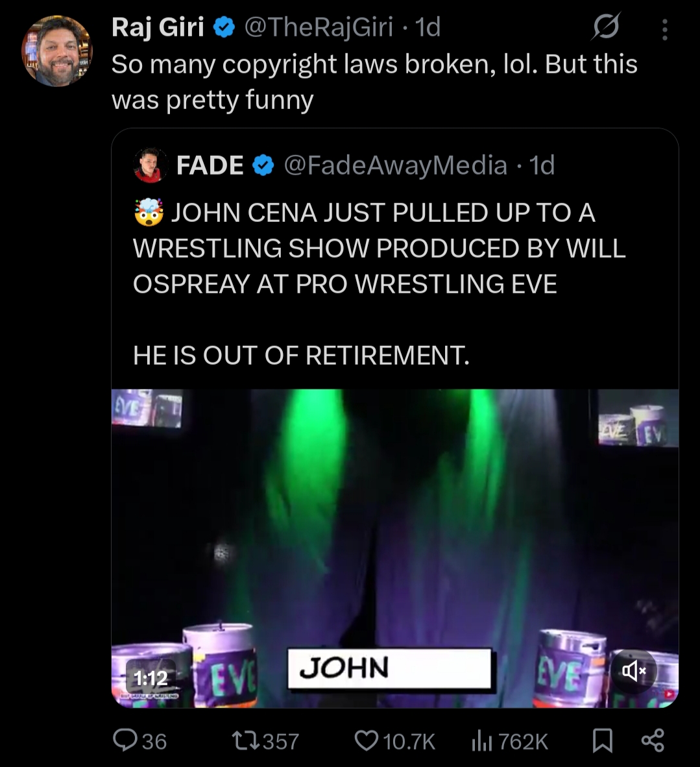
Task: Open the reply comment icon
Action: coord(125,740)
